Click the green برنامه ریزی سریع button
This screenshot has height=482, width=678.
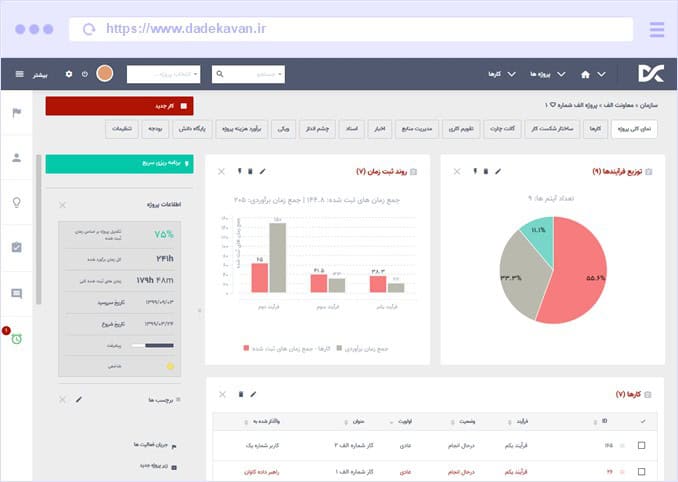[x=119, y=164]
